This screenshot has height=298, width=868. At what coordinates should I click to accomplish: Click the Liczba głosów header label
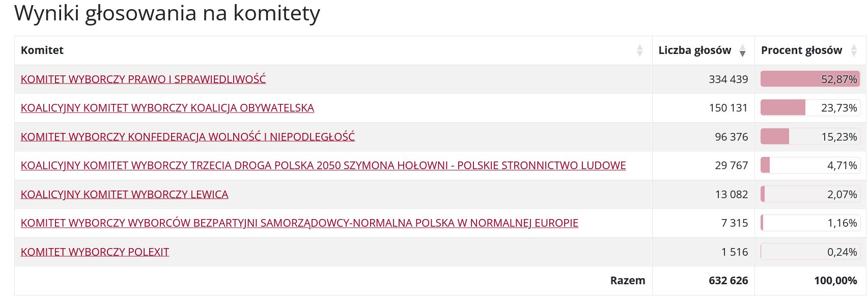tap(694, 50)
